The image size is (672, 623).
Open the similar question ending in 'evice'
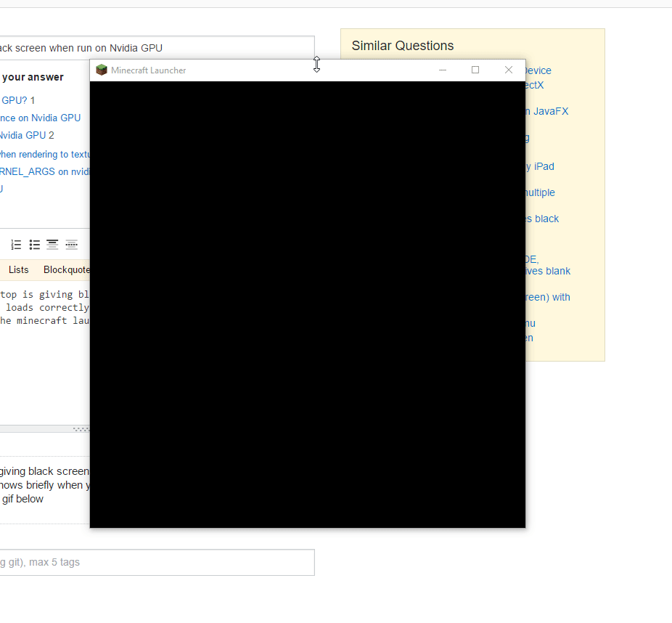pyautogui.click(x=538, y=70)
